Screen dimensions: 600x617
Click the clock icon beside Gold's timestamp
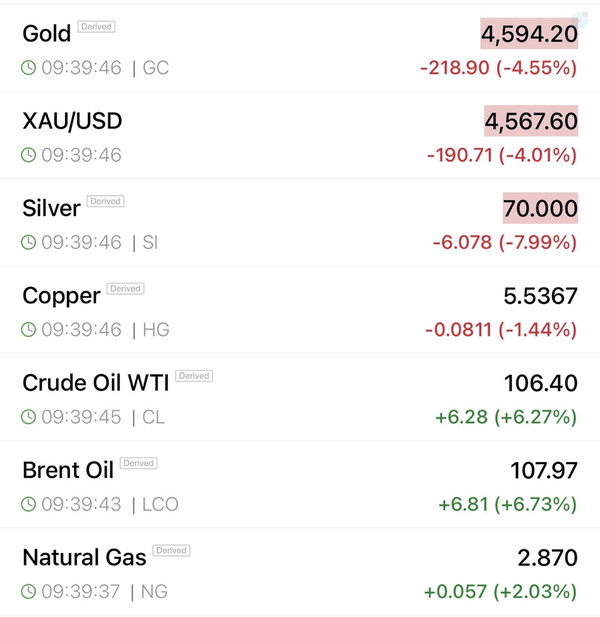[28, 68]
